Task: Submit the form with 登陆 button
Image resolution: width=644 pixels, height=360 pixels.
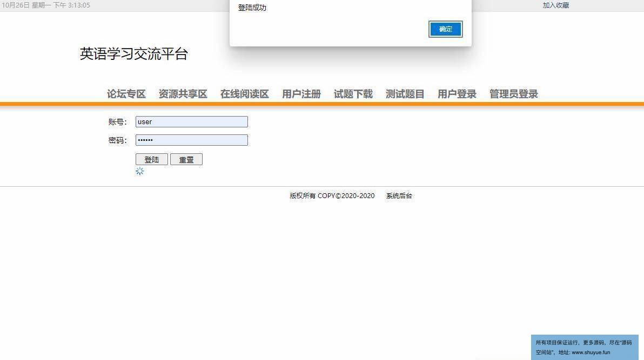Action: [152, 159]
